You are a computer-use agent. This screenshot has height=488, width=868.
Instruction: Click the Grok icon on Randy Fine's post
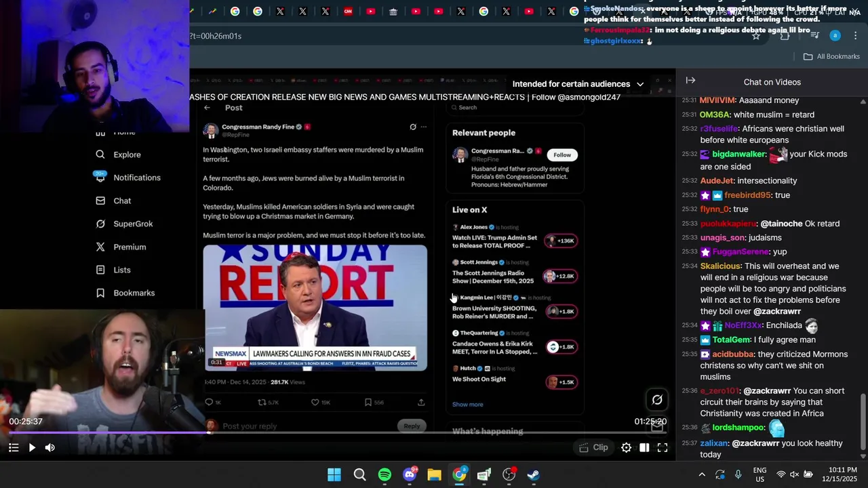(412, 127)
